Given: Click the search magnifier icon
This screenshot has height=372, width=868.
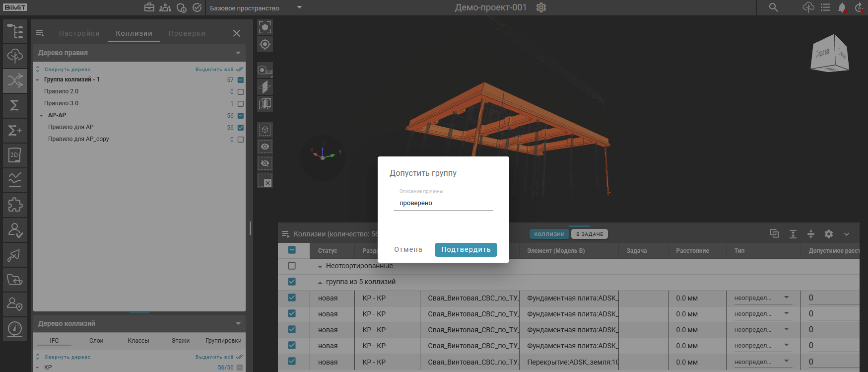Looking at the screenshot, I should (773, 7).
